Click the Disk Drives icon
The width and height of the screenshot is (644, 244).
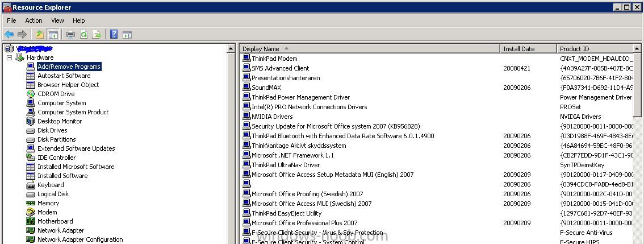31,130
